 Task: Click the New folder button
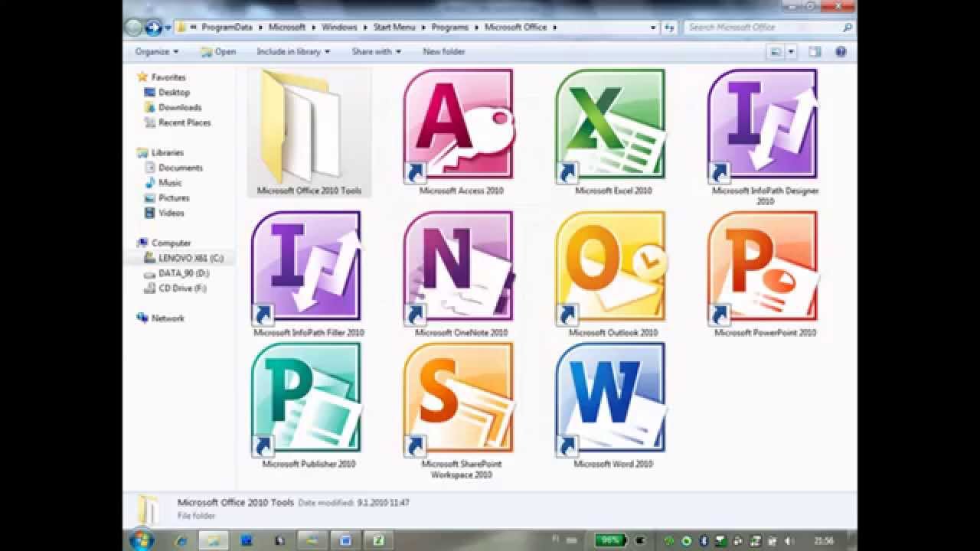[x=444, y=52]
